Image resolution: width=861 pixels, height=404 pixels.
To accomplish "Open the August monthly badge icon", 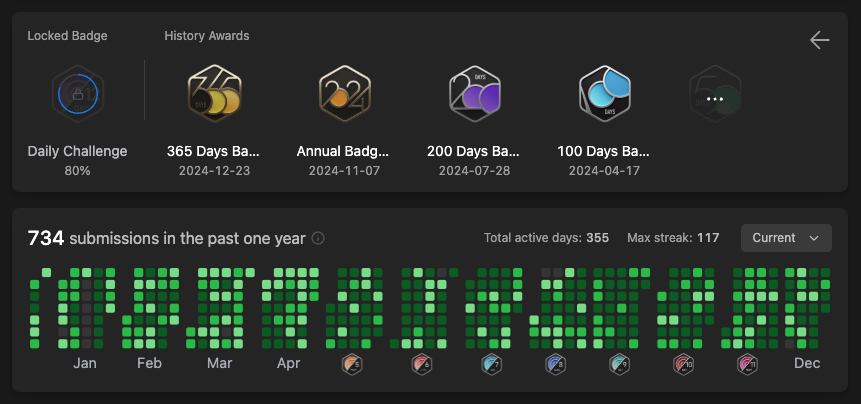I will coord(555,364).
